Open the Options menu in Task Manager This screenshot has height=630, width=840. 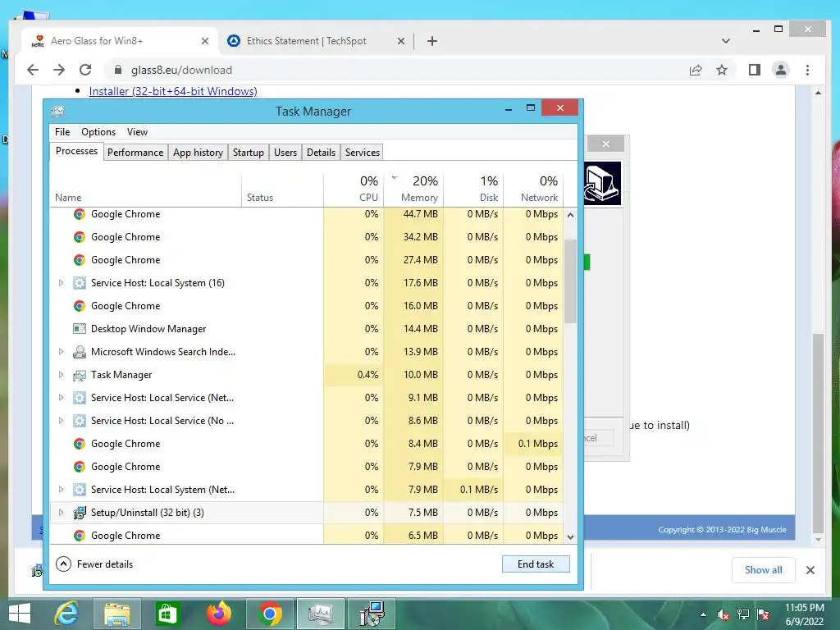pyautogui.click(x=98, y=132)
